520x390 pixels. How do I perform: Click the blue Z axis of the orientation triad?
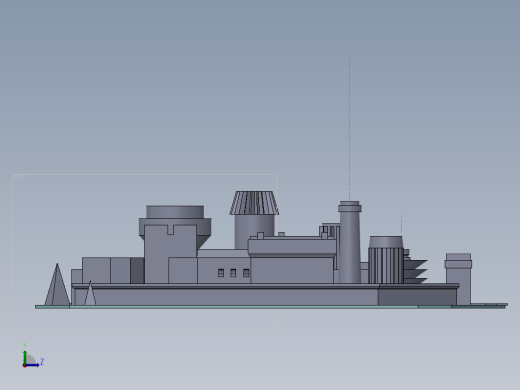click(32, 365)
